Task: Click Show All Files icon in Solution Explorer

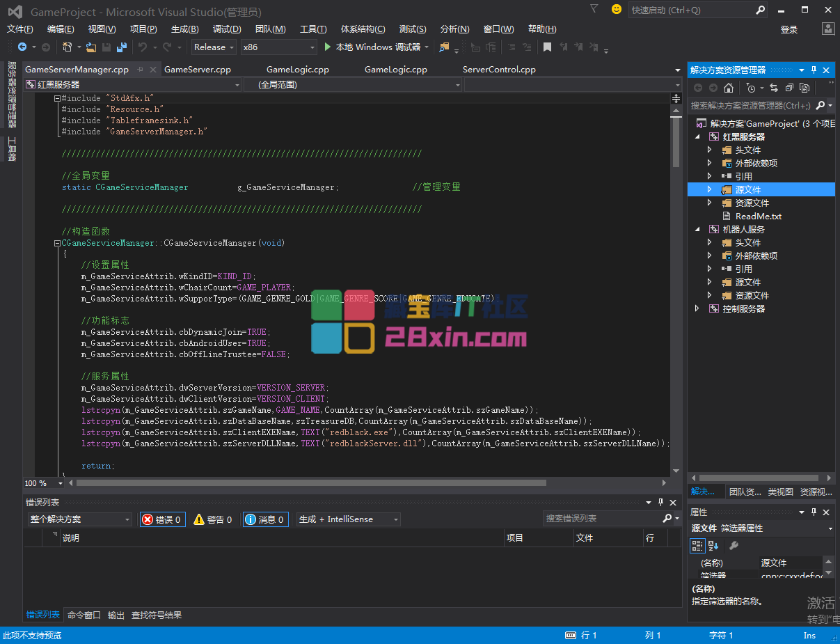Action: 805,88
